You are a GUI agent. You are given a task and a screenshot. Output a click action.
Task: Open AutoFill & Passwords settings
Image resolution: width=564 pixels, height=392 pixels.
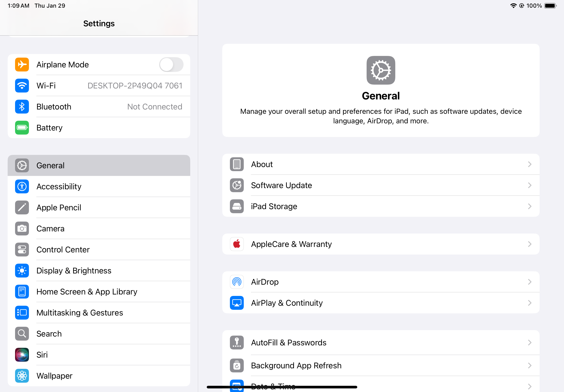coord(381,343)
